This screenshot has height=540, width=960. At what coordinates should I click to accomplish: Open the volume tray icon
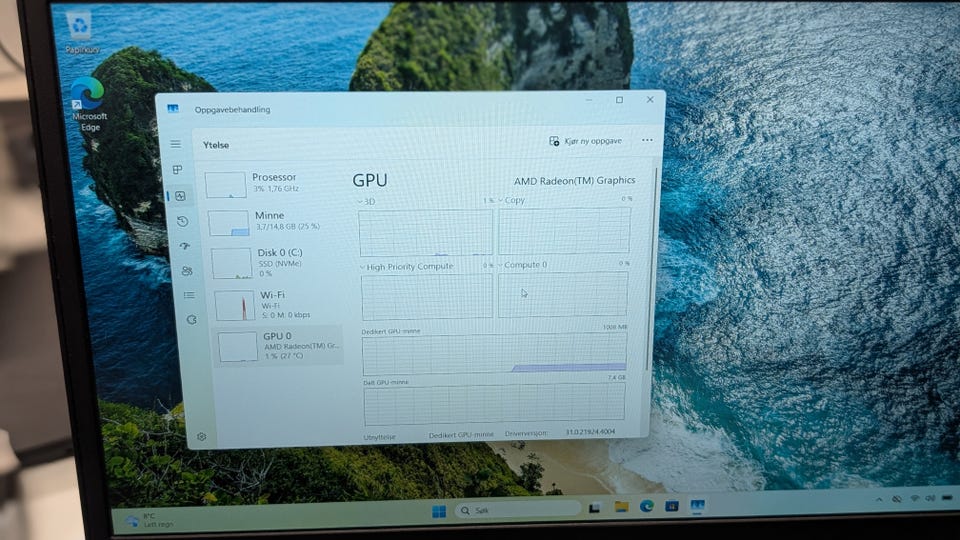930,498
